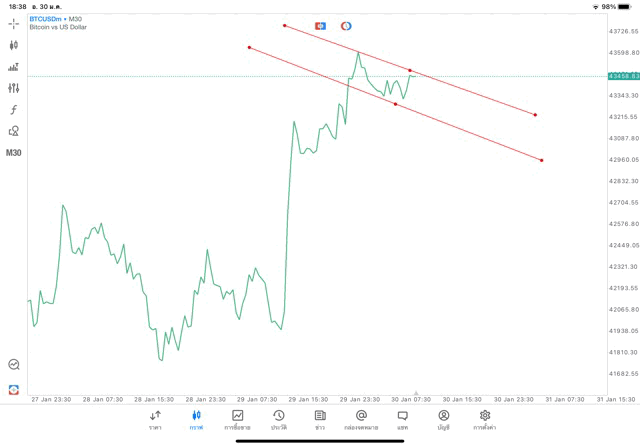Viewport: 640px width, 447px height.
Task: Select the upper channel line's right endpoint
Action: coord(535,115)
